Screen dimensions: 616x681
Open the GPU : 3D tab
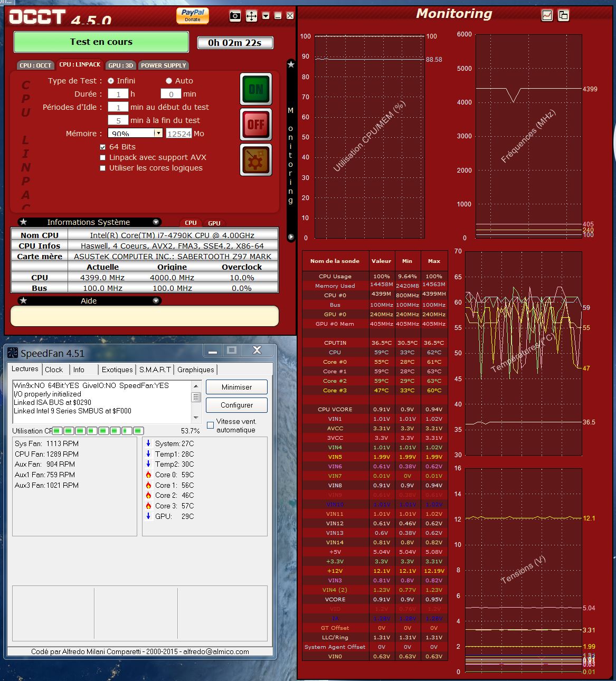pyautogui.click(x=121, y=65)
